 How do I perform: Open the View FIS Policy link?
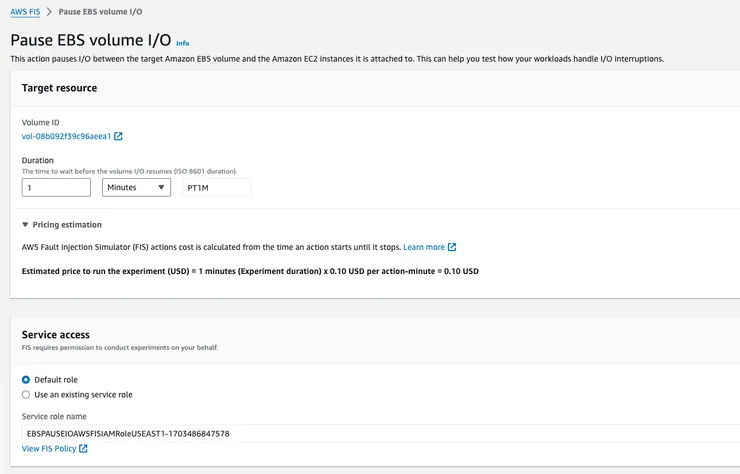coord(49,449)
